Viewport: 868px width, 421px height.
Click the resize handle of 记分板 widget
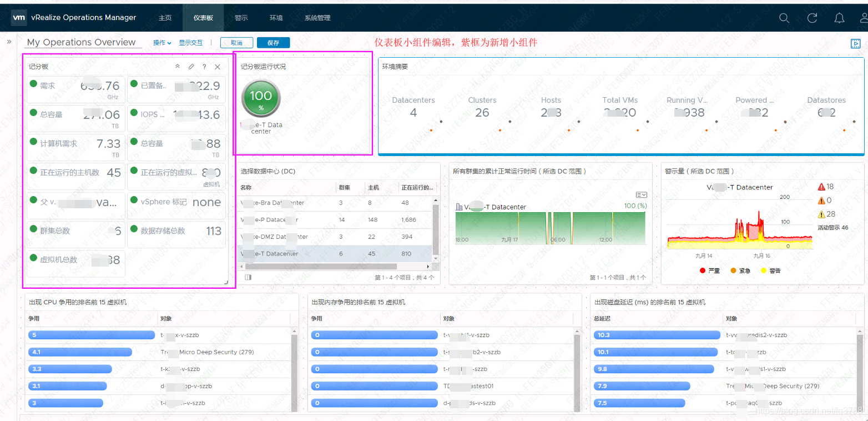tap(226, 283)
